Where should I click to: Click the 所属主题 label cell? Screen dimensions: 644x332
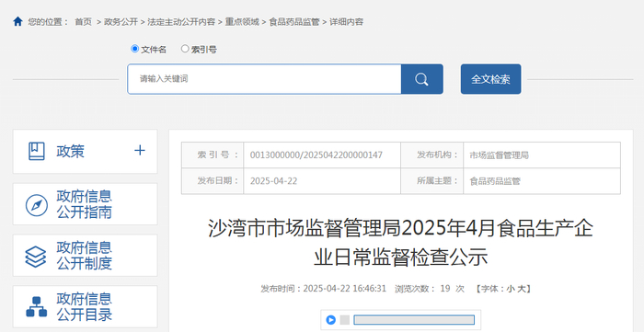tap(432, 181)
